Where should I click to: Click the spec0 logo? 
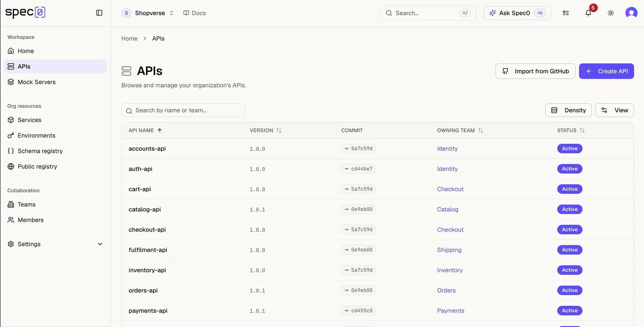point(25,12)
